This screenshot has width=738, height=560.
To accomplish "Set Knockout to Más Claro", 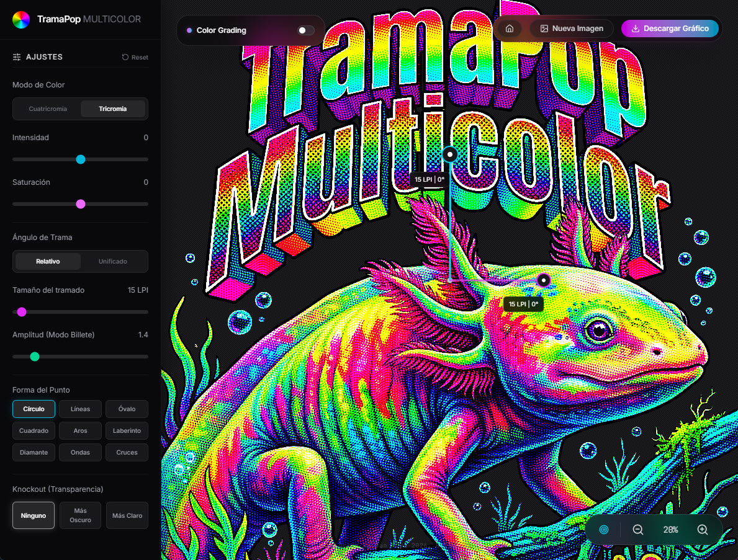I will pyautogui.click(x=127, y=515).
